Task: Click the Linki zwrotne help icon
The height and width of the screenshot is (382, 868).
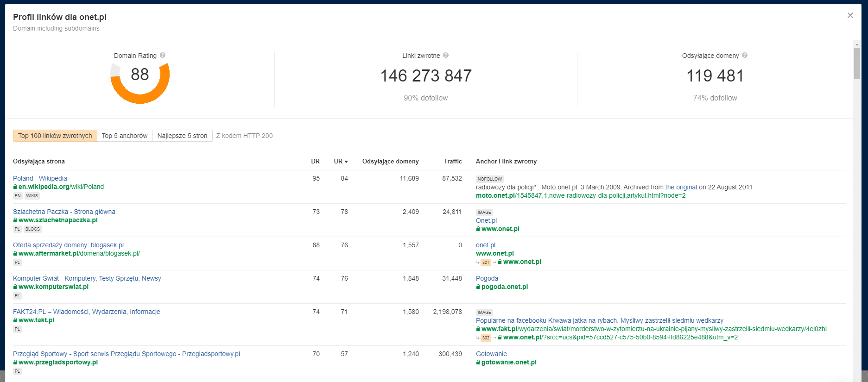Action: [x=446, y=55]
